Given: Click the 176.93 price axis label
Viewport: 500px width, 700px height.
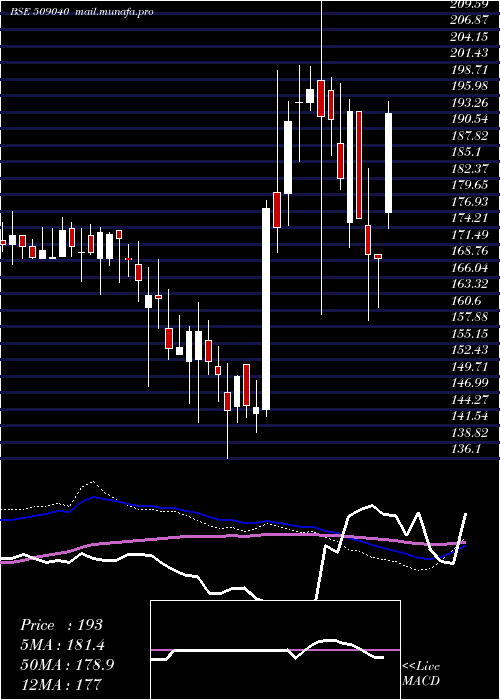Looking at the screenshot, I should point(470,202).
